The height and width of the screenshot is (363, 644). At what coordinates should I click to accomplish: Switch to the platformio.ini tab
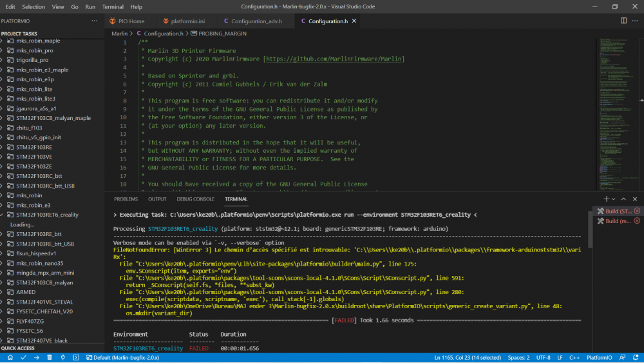pos(184,21)
